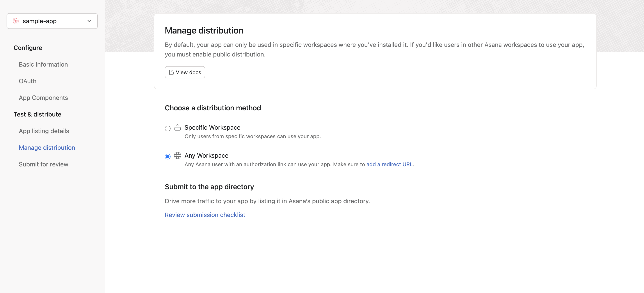This screenshot has height=293, width=644.
Task: Select the Specific Workspace radio button
Action: (x=167, y=128)
